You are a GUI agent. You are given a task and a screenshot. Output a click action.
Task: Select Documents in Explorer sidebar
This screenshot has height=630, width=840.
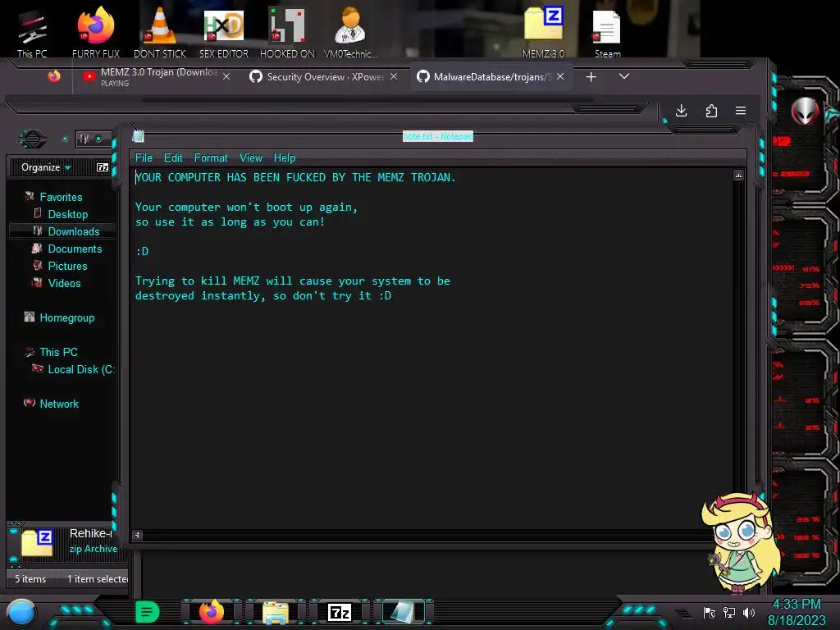[75, 249]
